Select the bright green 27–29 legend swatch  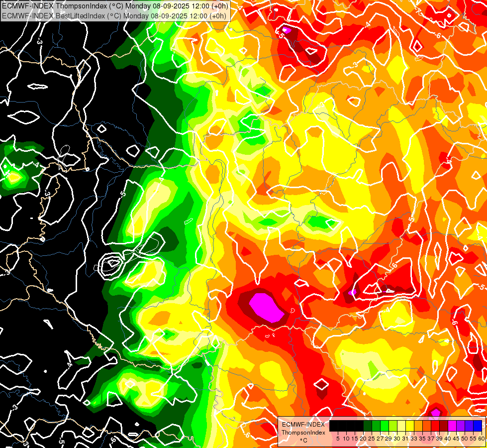(x=385, y=426)
